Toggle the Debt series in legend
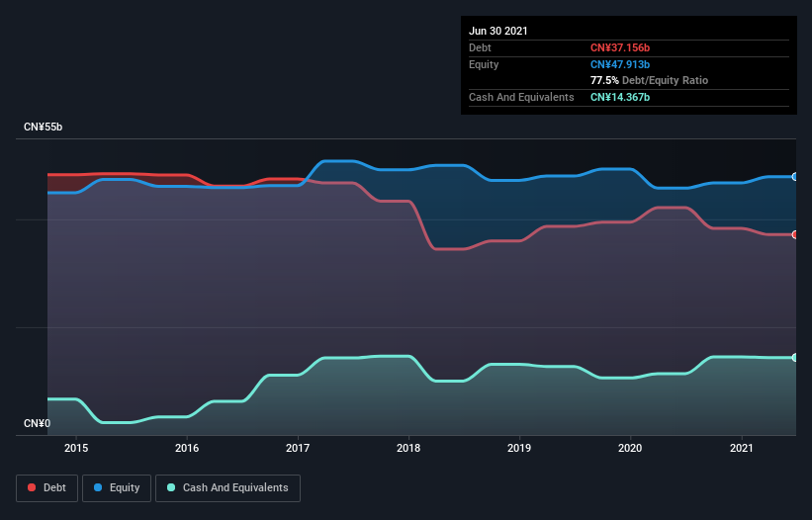The height and width of the screenshot is (520, 812). (x=47, y=488)
